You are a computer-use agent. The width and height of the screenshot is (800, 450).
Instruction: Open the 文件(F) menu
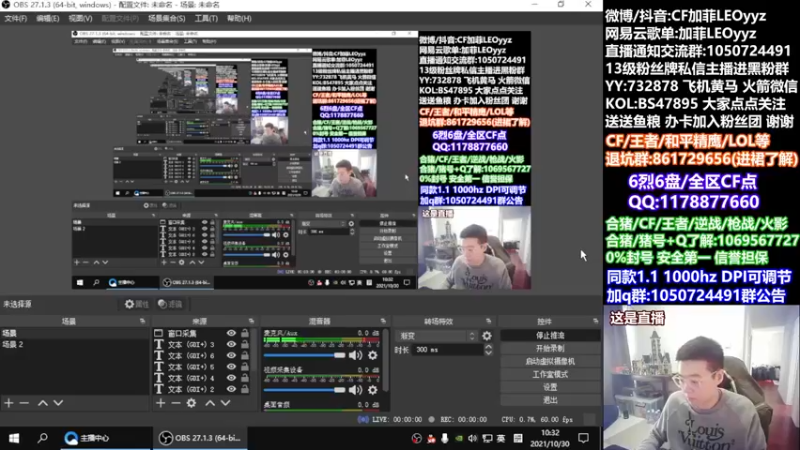15,18
